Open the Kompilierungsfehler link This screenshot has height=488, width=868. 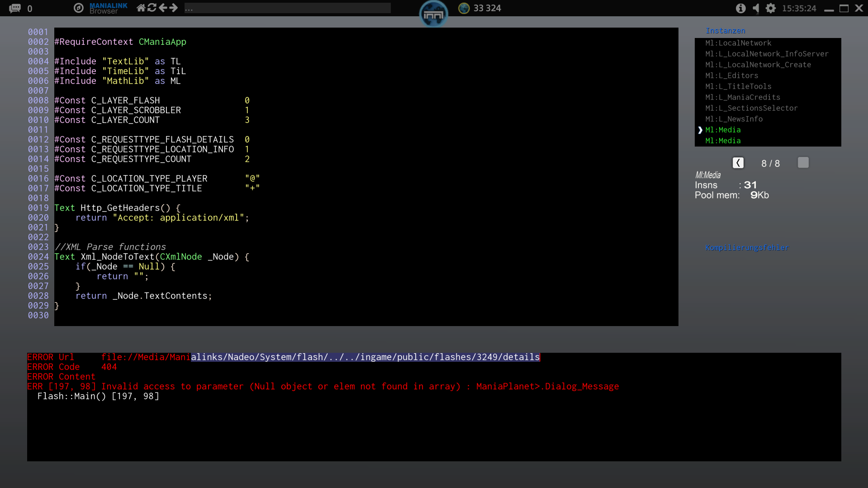point(747,248)
